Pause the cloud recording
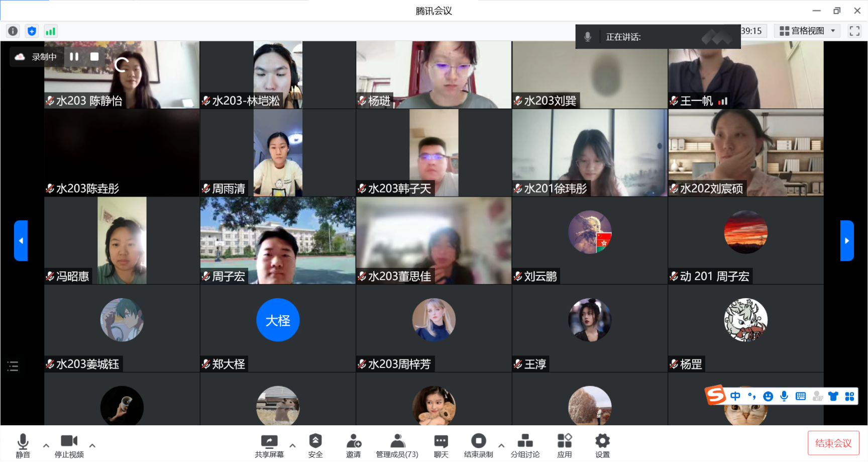The width and height of the screenshot is (868, 462). (x=74, y=57)
